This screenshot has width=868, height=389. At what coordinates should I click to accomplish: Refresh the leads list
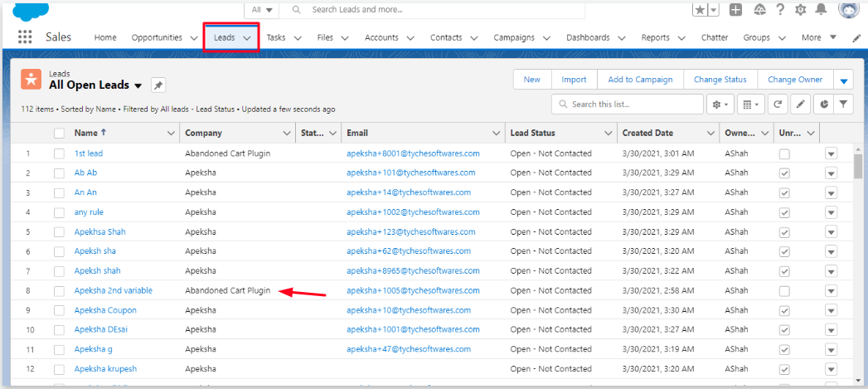pyautogui.click(x=778, y=105)
